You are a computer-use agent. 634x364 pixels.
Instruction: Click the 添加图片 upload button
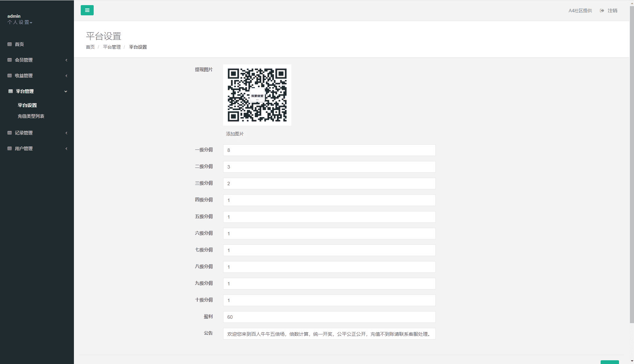(235, 134)
